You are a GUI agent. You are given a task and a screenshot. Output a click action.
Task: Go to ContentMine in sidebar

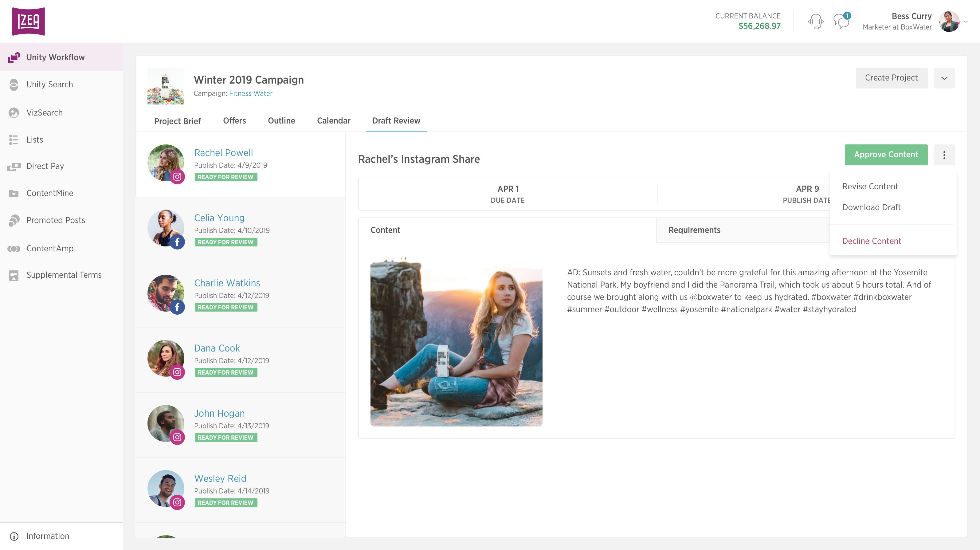point(50,193)
